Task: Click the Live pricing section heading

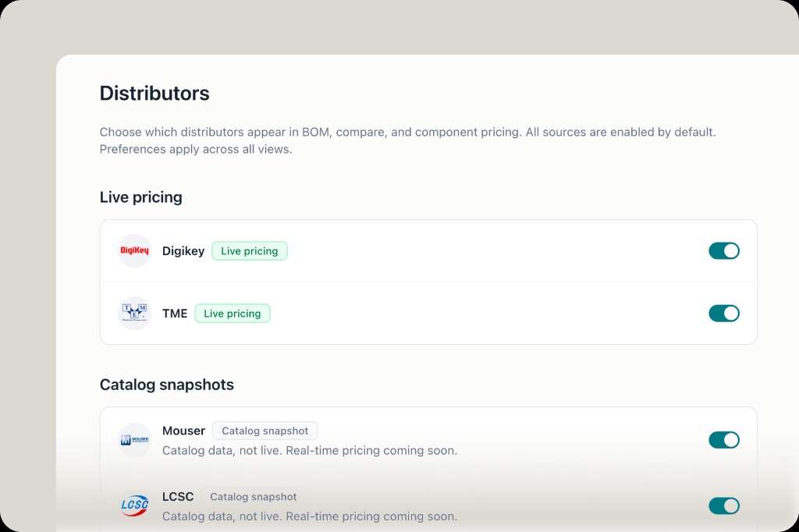Action: point(141,197)
